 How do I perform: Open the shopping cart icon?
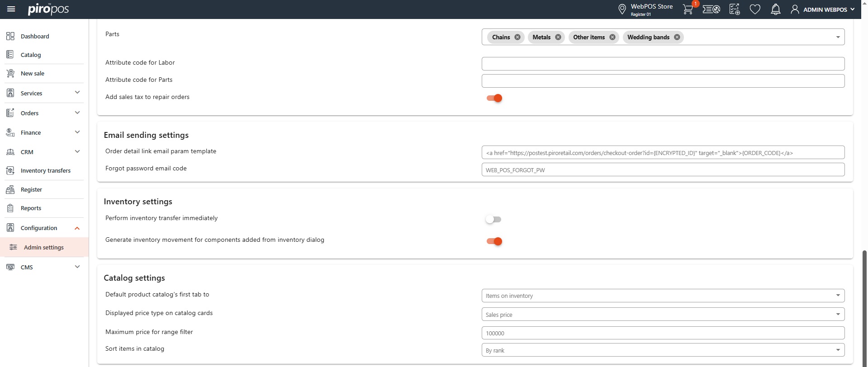(688, 9)
